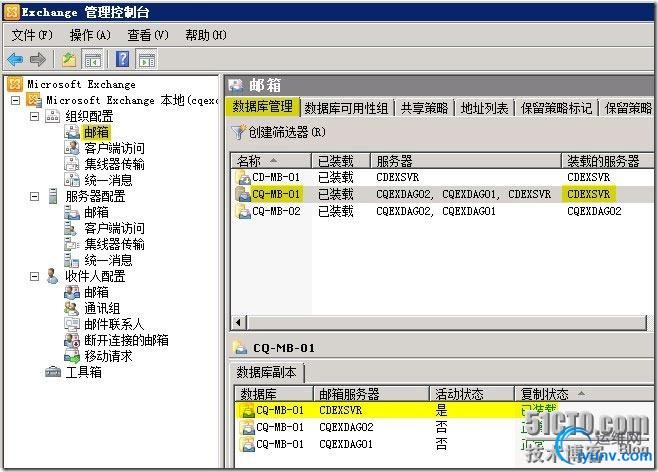Image resolution: width=658 pixels, height=472 pixels.
Task: Click the 移动请求 icon in tree
Action: 72,356
